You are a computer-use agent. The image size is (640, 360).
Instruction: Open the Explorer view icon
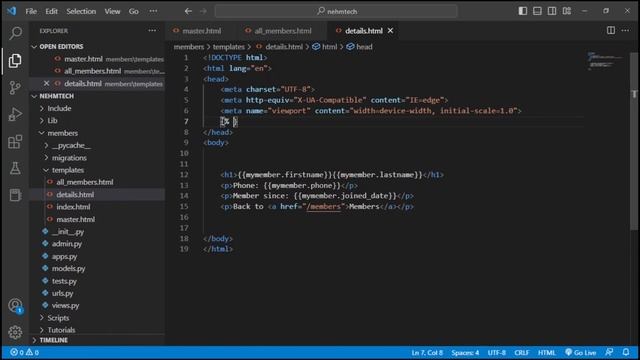click(x=15, y=61)
